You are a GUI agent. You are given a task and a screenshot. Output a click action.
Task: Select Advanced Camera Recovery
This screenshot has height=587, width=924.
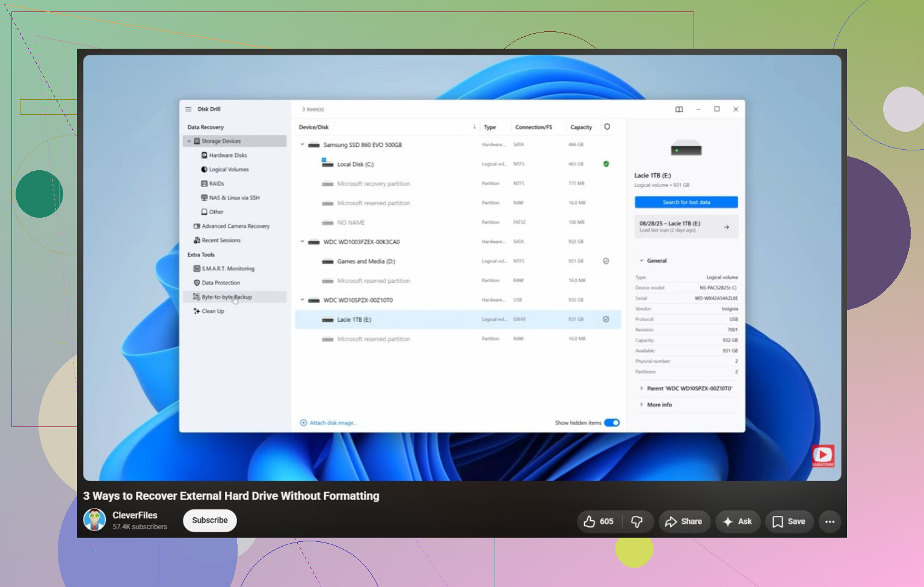point(232,226)
